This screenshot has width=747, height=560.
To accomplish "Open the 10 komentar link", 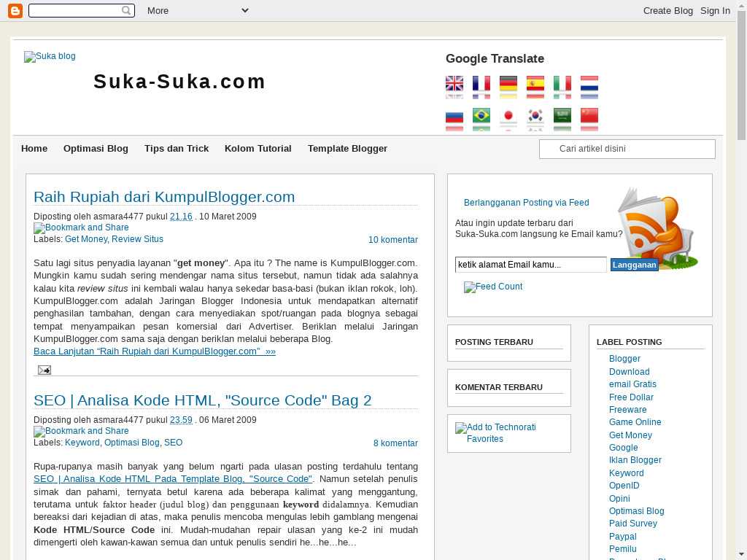I will tap(392, 240).
